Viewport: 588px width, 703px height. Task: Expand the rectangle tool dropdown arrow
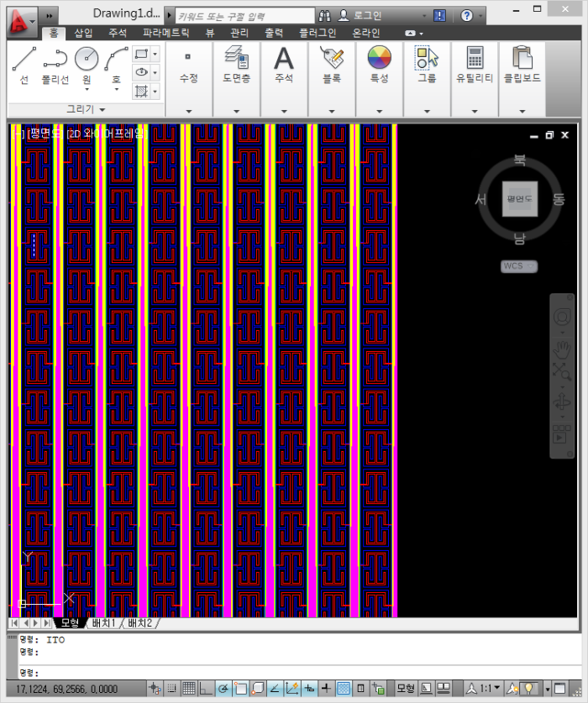(x=155, y=55)
